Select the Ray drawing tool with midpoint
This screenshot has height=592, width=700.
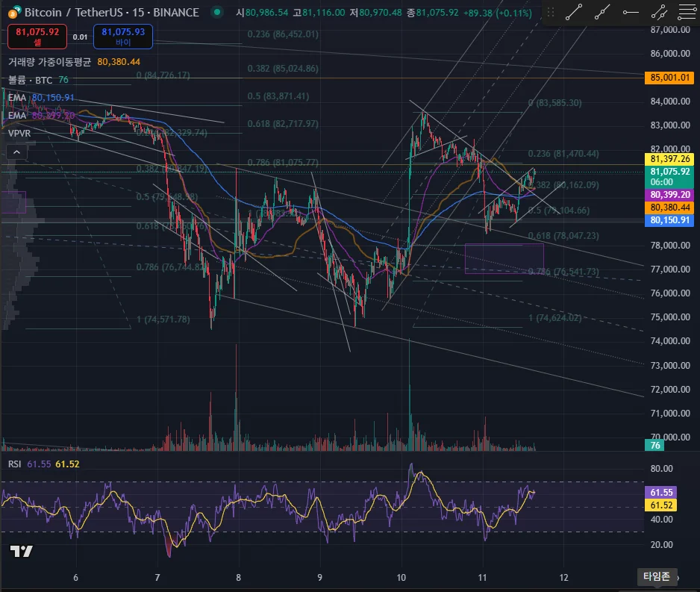click(602, 12)
